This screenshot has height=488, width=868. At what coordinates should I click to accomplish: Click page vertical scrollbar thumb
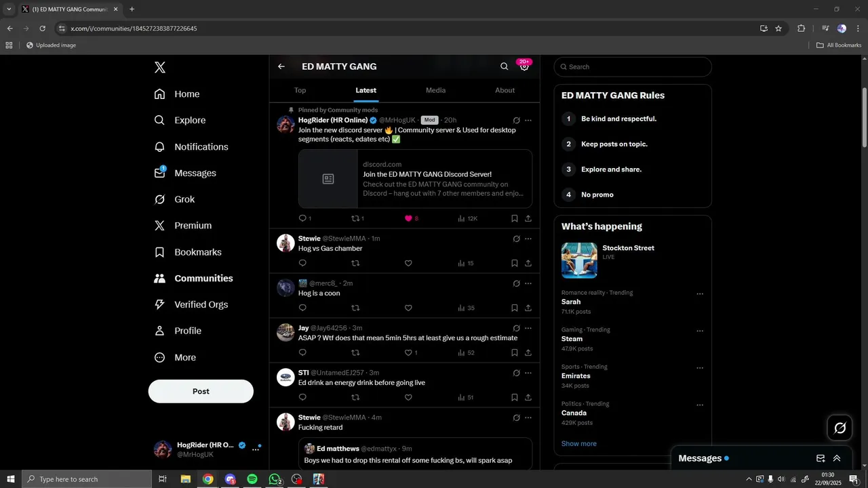point(864,117)
